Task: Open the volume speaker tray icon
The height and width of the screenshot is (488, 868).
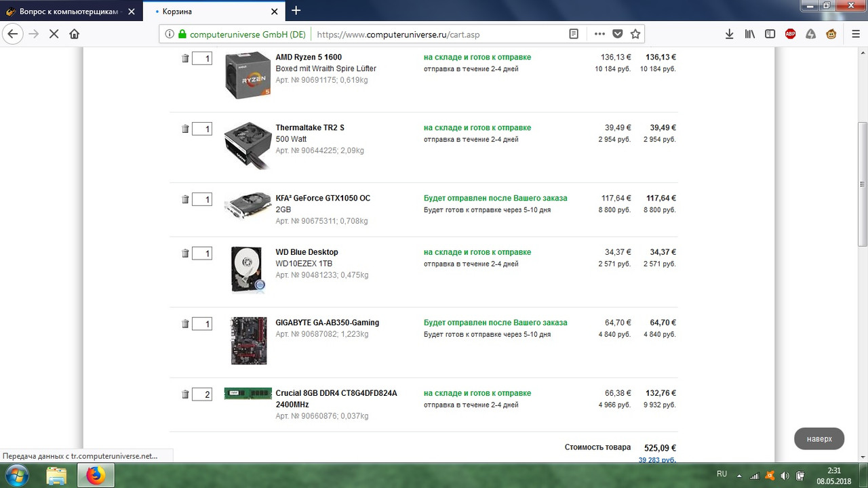Action: pyautogui.click(x=785, y=474)
